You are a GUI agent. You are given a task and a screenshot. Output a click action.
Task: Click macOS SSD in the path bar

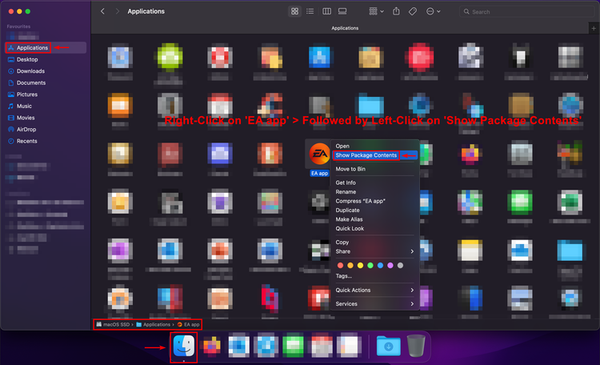[x=113, y=324]
